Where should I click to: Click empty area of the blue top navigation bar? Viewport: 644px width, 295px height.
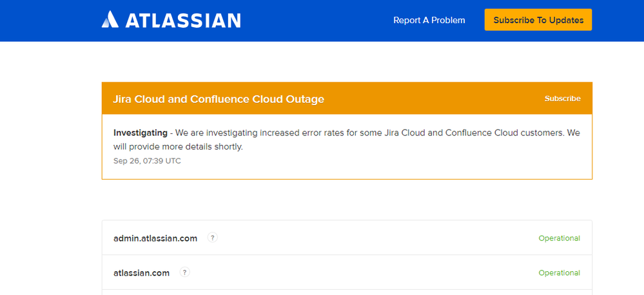317,20
